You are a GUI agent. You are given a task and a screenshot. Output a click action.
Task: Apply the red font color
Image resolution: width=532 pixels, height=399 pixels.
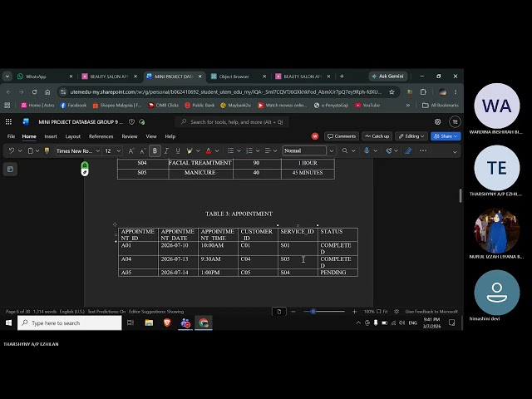tap(209, 150)
